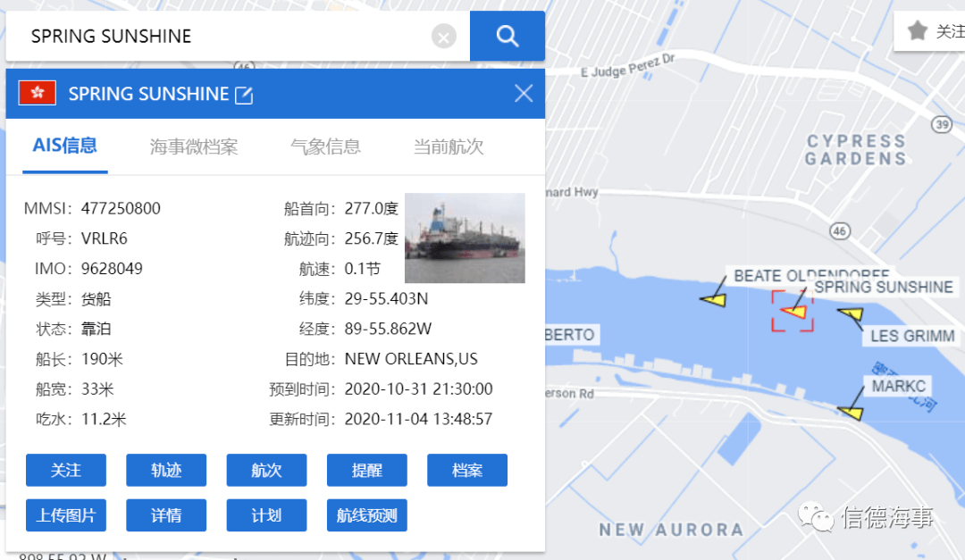Open the 海事微档案 tab
The width and height of the screenshot is (965, 560).
194,146
